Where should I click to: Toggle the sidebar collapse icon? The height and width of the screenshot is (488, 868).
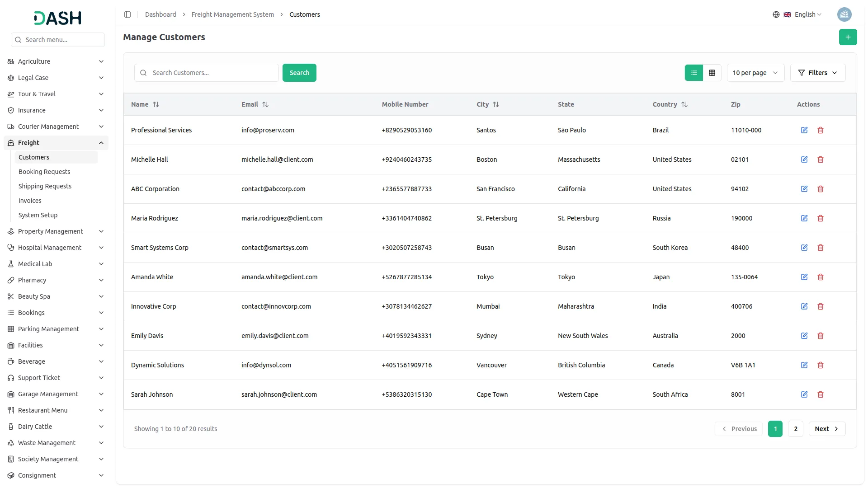point(127,14)
